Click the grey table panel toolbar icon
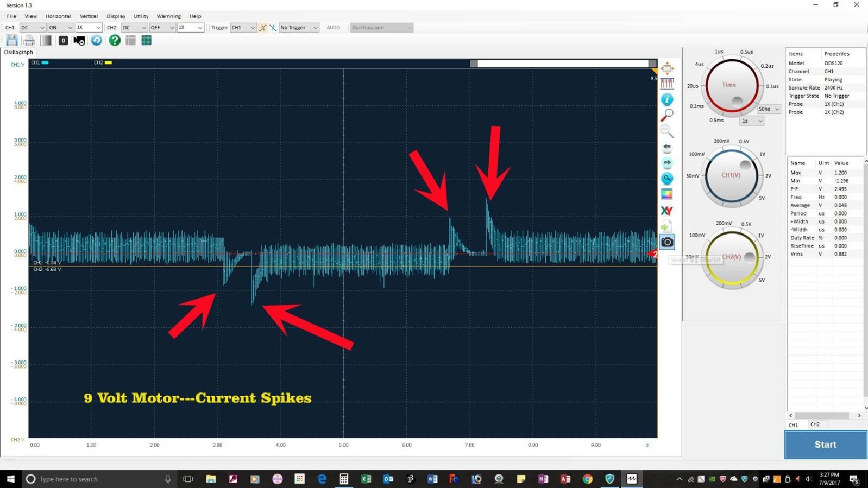The width and height of the screenshot is (868, 488). [130, 40]
